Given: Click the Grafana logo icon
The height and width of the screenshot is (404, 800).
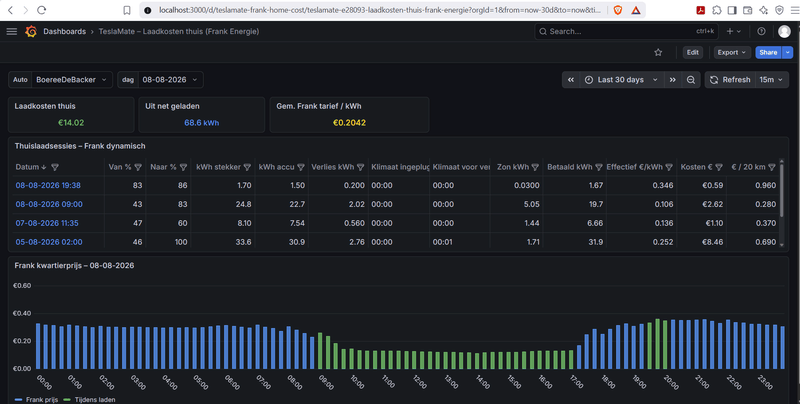Looking at the screenshot, I should coord(31,32).
